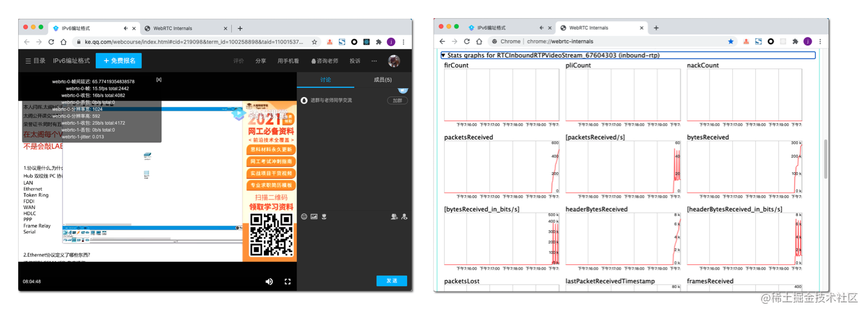Screen dimensions: 868x314
Task: Click the 'pliCount' graph label
Action: 578,65
